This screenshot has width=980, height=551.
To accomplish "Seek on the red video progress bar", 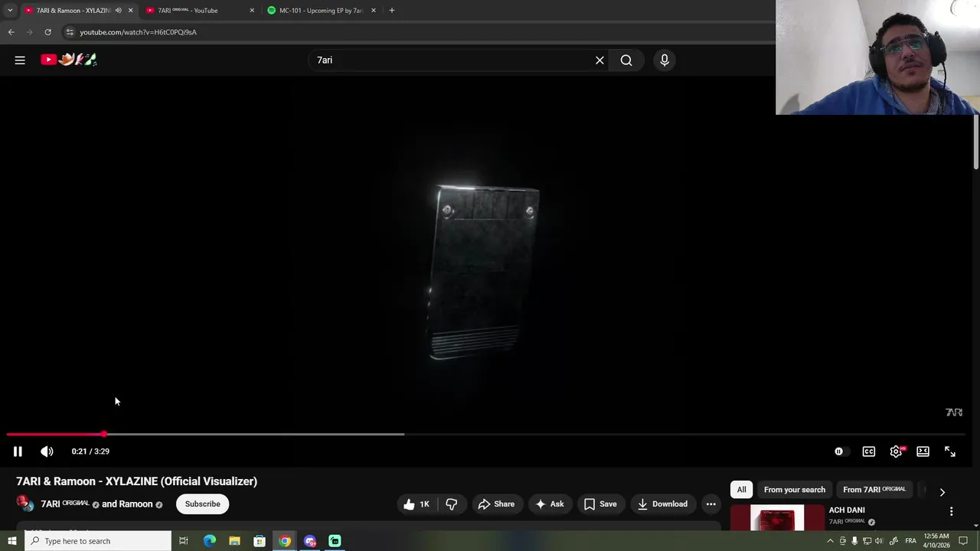I will pyautogui.click(x=55, y=434).
